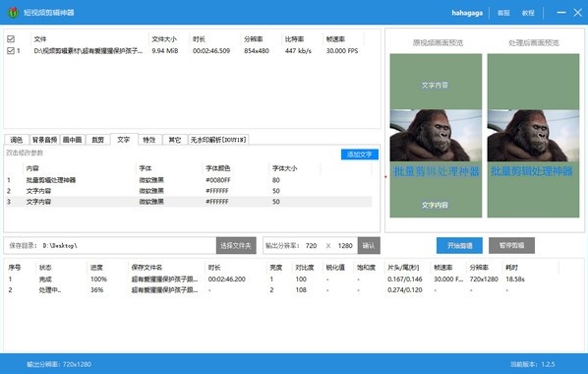
Task: Click the 9.94 MiB file size cell
Action: [x=165, y=51]
